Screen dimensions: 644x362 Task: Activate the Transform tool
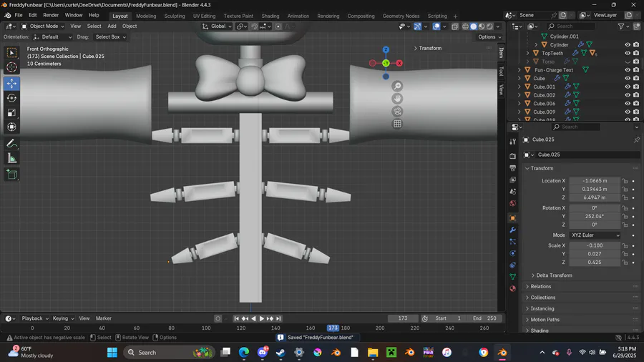11,127
